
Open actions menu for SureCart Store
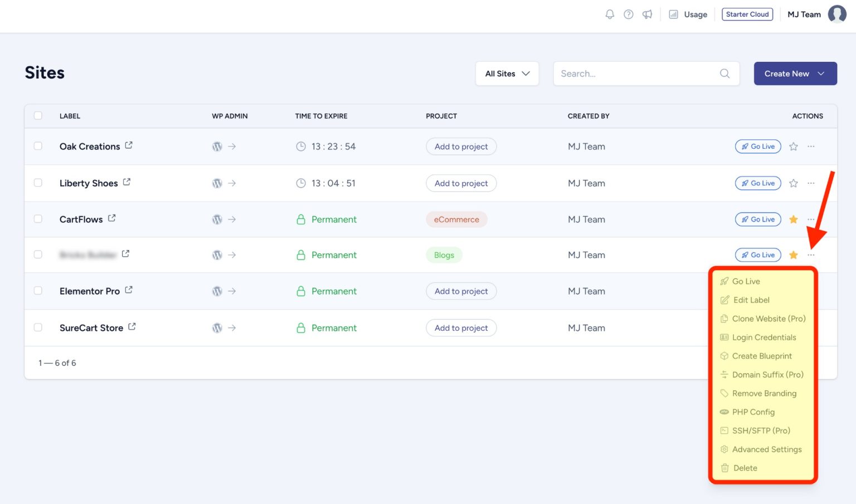tap(811, 327)
